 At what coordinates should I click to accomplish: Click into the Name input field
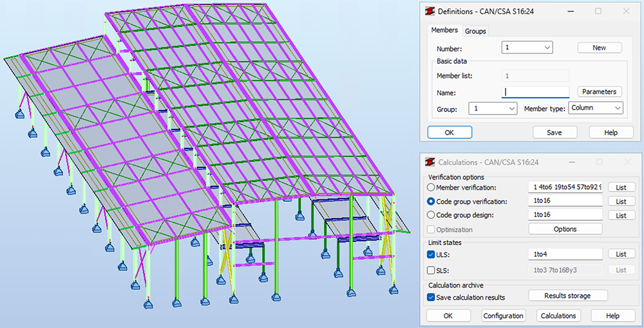[x=535, y=92]
